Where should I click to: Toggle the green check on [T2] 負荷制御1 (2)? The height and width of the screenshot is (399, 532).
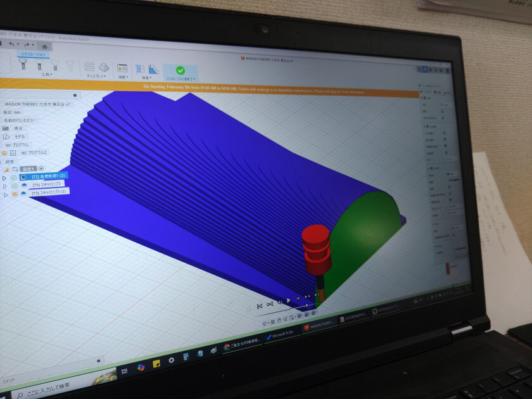[14, 177]
